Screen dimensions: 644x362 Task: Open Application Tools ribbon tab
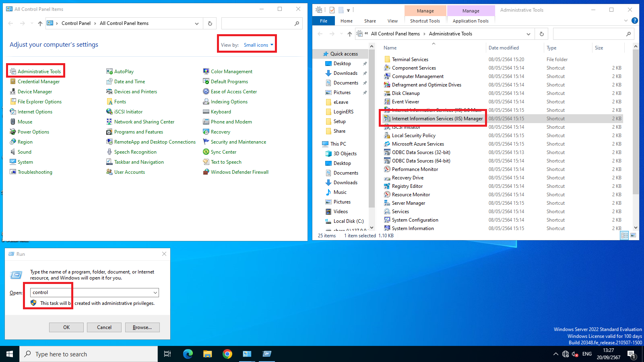click(x=471, y=21)
